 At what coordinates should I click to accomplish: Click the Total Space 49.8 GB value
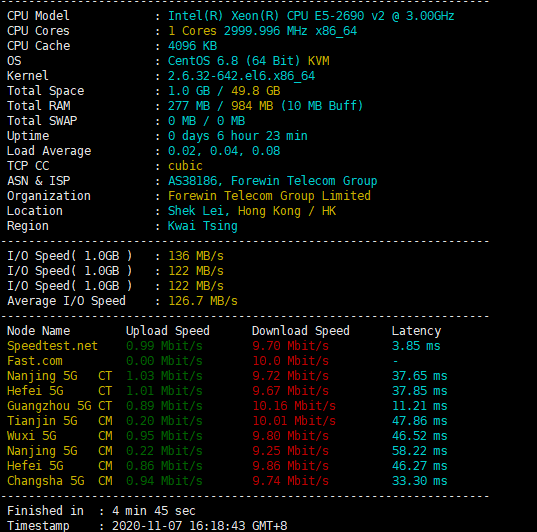coord(255,91)
